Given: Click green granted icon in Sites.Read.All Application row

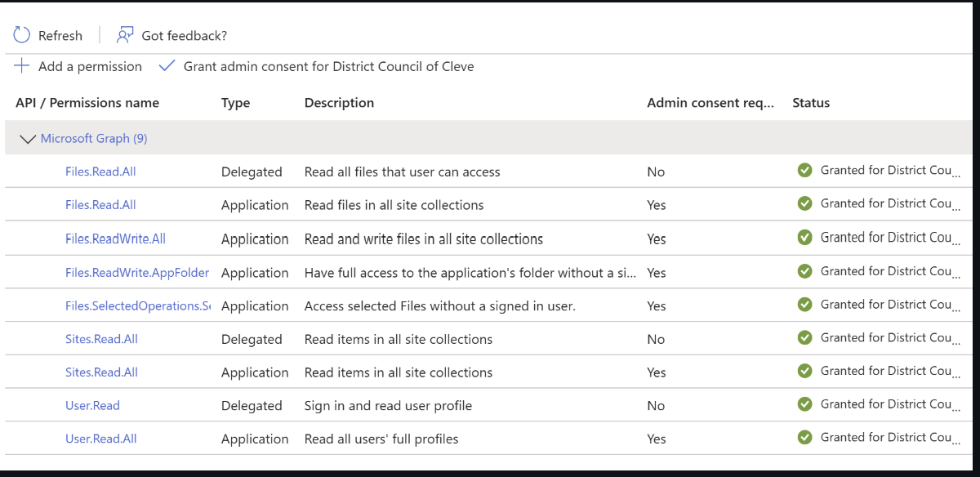Looking at the screenshot, I should click(804, 371).
